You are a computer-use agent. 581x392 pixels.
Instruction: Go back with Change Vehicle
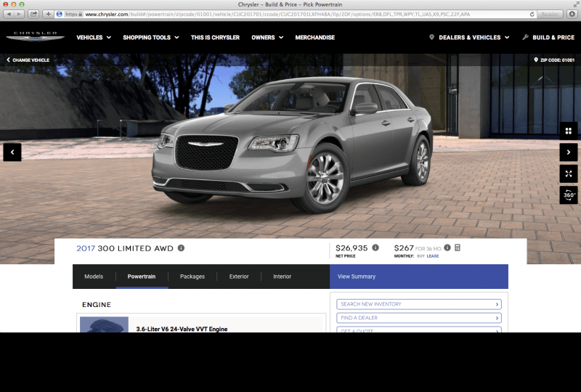point(28,60)
